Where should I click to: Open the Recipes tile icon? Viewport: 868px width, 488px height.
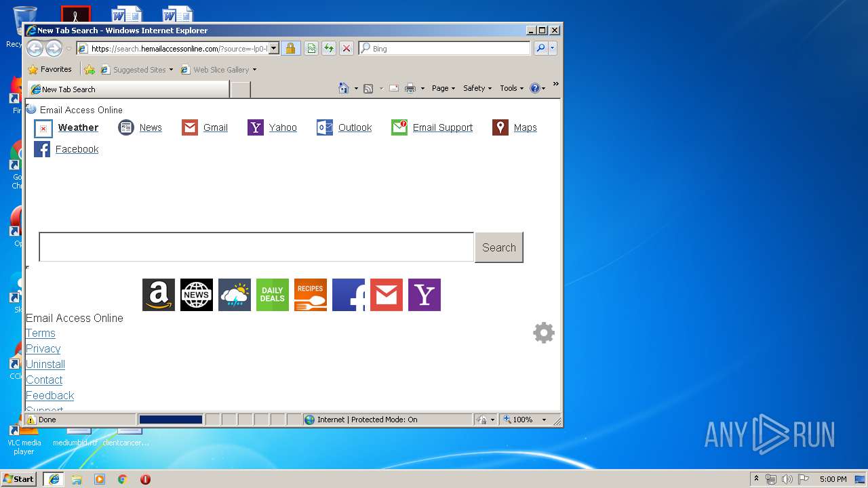pos(311,295)
